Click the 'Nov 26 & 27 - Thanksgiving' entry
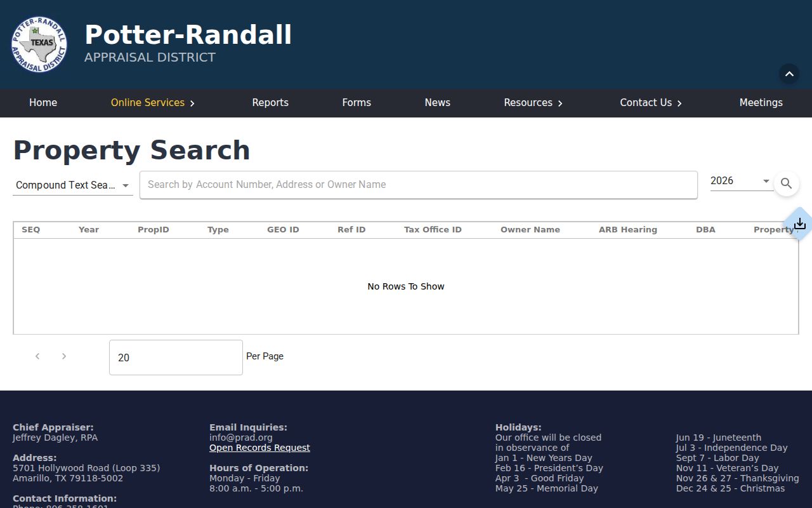 click(737, 478)
